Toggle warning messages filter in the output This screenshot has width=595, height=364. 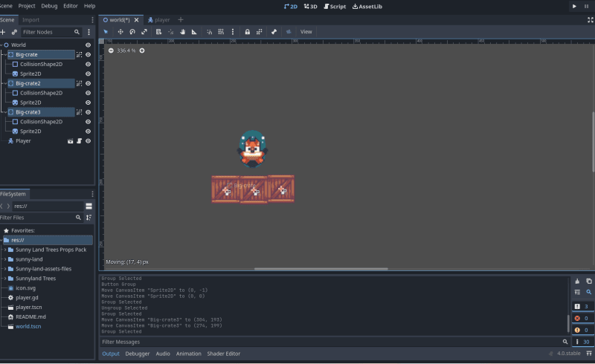(x=582, y=330)
